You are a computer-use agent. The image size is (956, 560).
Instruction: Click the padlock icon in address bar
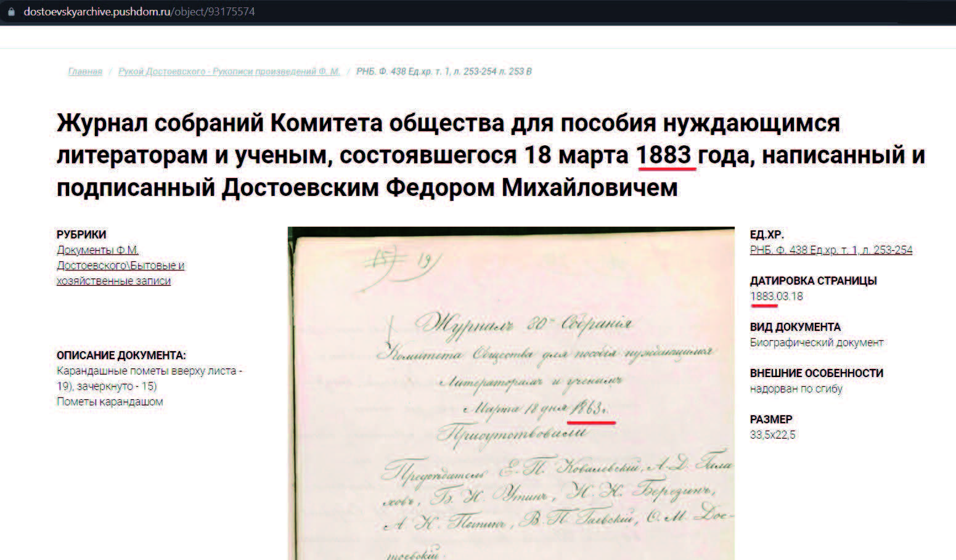click(11, 12)
